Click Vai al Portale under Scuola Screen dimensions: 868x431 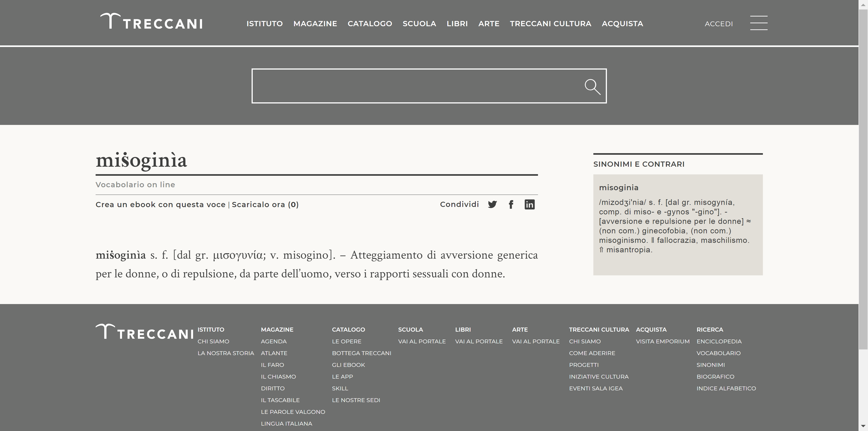[x=422, y=341]
